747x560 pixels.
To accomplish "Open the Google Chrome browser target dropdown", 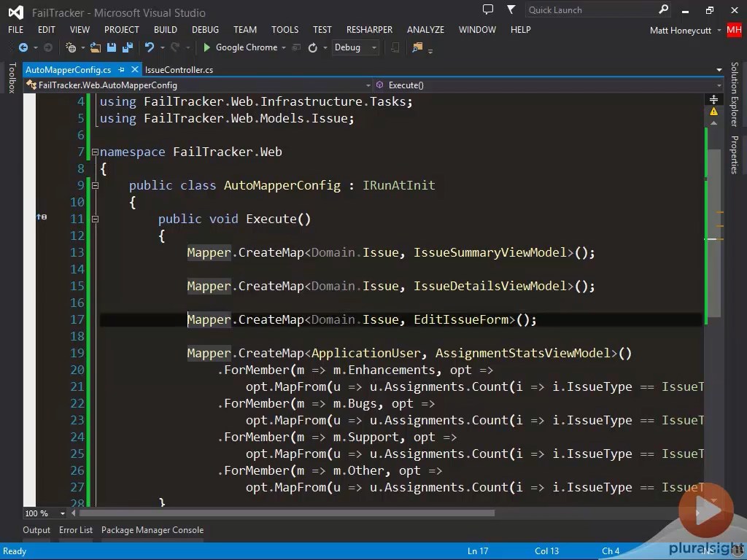I will 284,47.
